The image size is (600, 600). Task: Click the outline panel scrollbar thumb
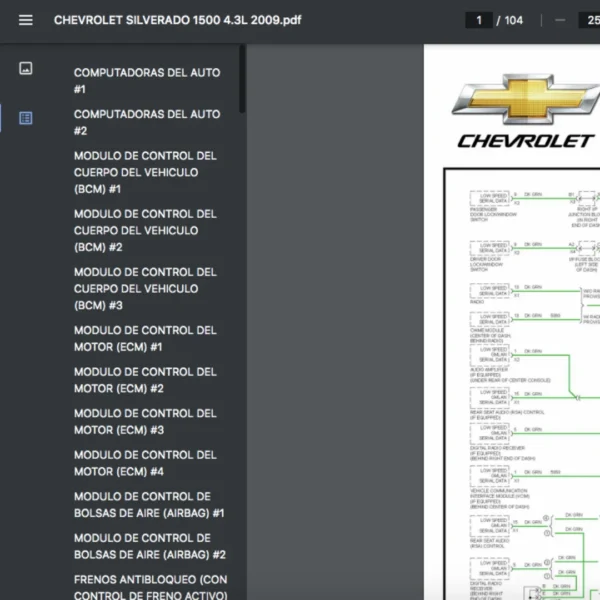(242, 79)
